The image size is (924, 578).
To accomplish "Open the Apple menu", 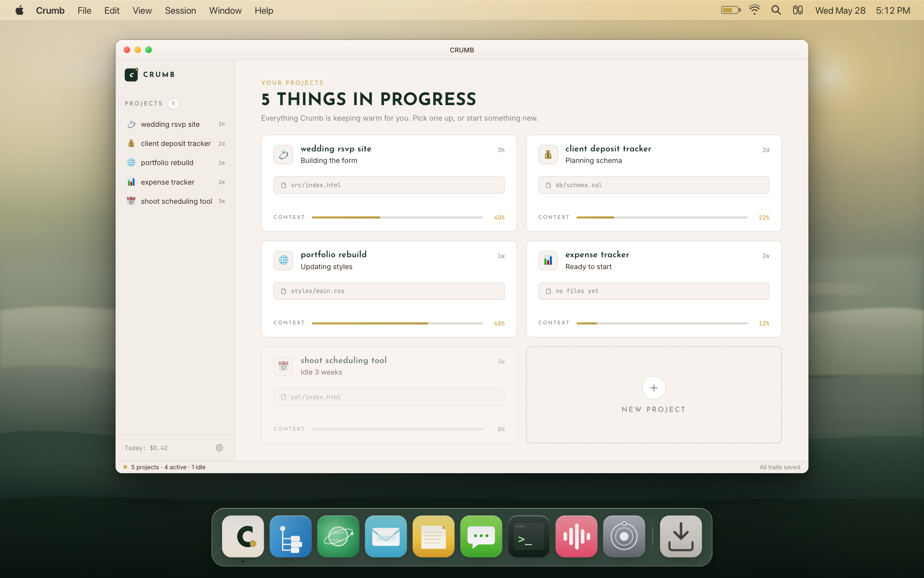I will click(19, 10).
